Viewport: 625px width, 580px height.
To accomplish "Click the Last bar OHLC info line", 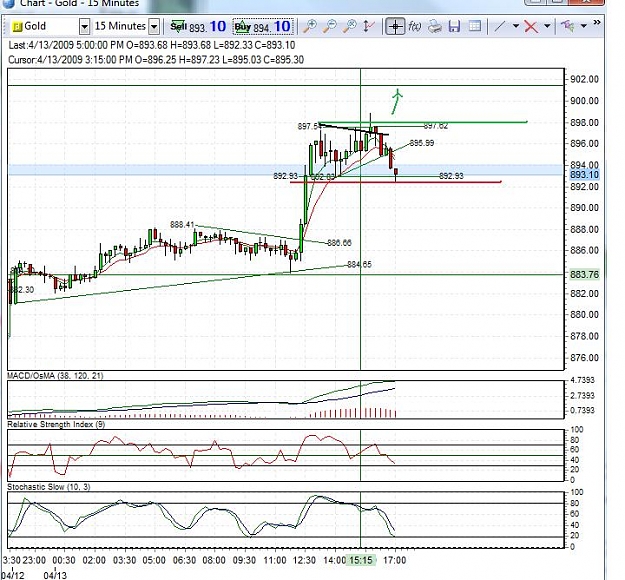I will 152,45.
